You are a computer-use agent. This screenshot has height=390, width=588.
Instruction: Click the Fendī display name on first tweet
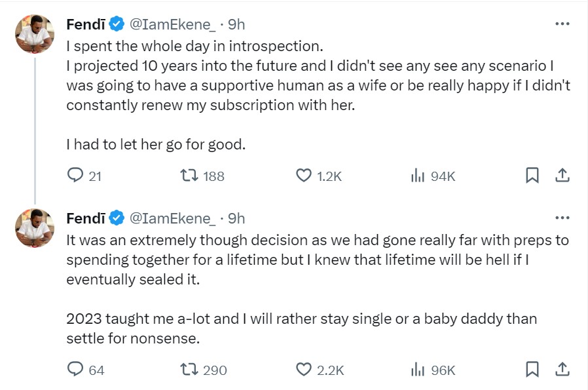[x=85, y=24]
